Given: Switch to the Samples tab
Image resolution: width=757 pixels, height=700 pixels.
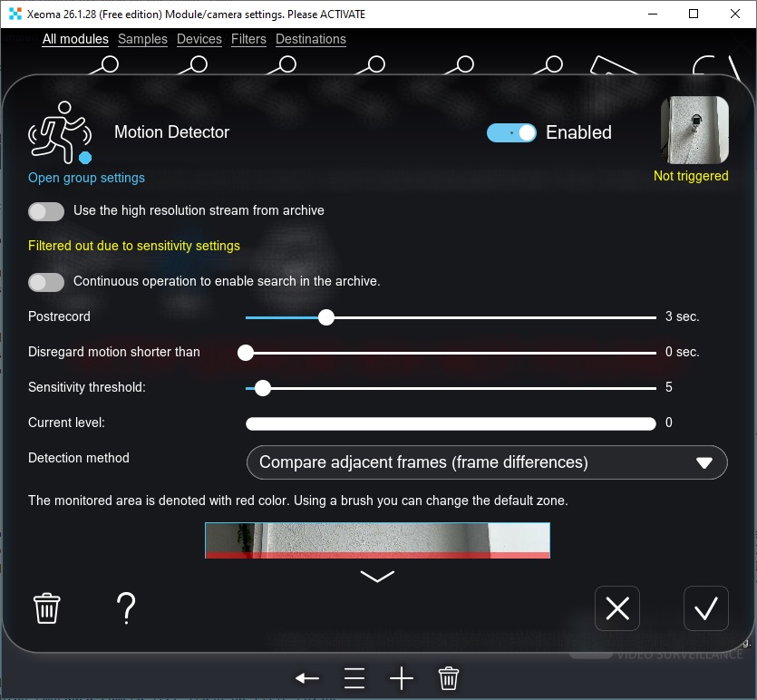Looking at the screenshot, I should 142,39.
